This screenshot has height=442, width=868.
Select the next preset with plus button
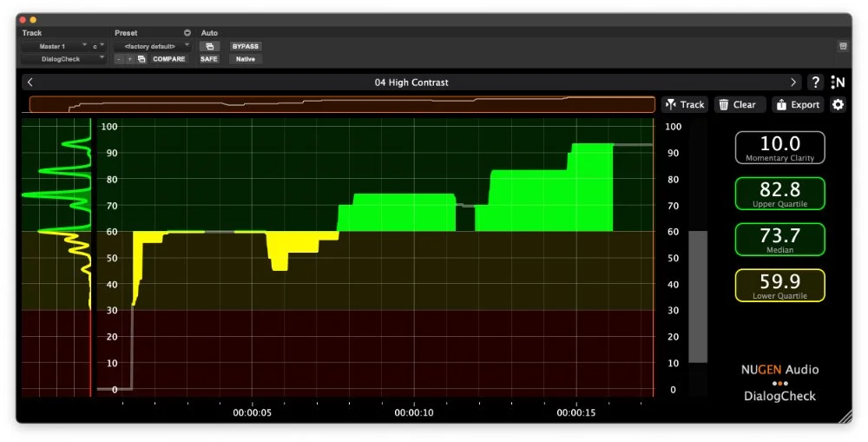(130, 59)
